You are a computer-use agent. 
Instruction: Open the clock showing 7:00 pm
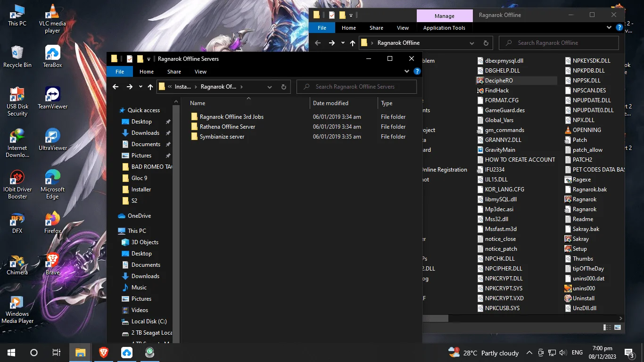click(602, 353)
